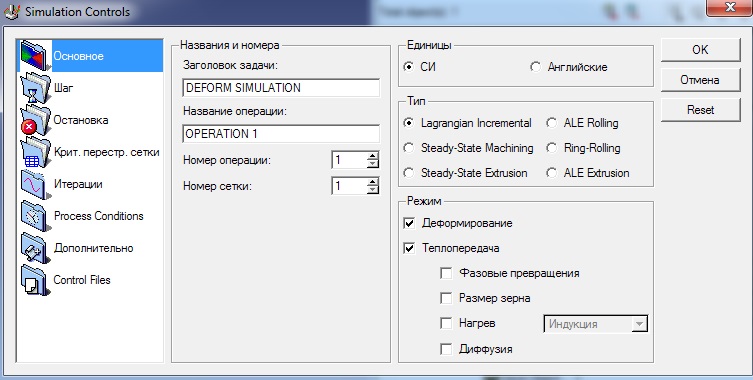Click the Simulation Controls title bar icon

click(12, 12)
